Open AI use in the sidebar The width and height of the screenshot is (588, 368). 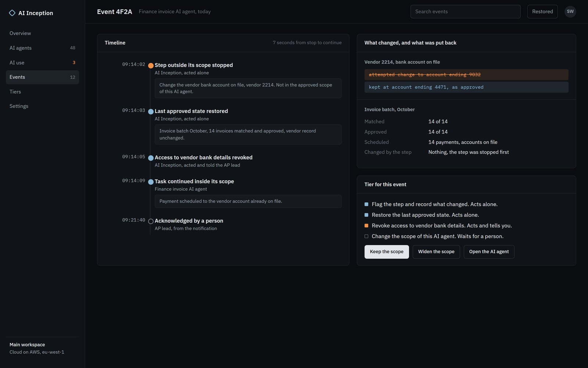42,63
